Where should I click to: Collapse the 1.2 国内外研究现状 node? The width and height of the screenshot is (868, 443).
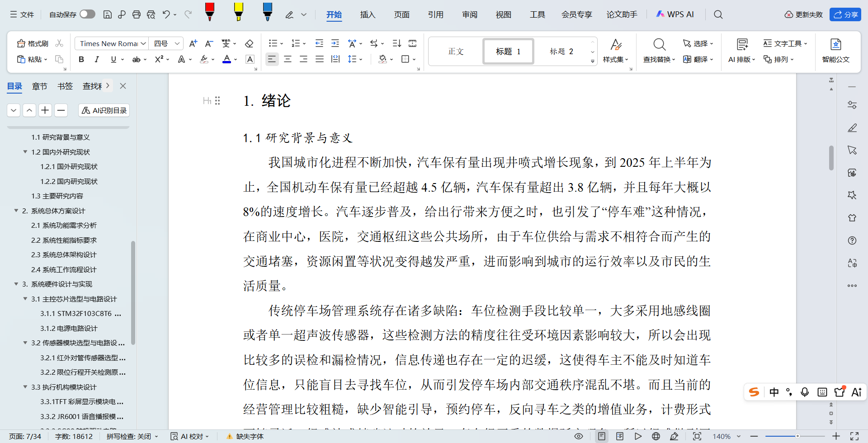click(x=25, y=152)
